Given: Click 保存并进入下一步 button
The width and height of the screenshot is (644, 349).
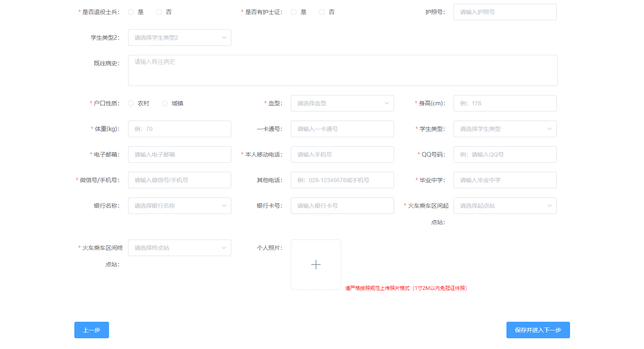Looking at the screenshot, I should point(538,330).
